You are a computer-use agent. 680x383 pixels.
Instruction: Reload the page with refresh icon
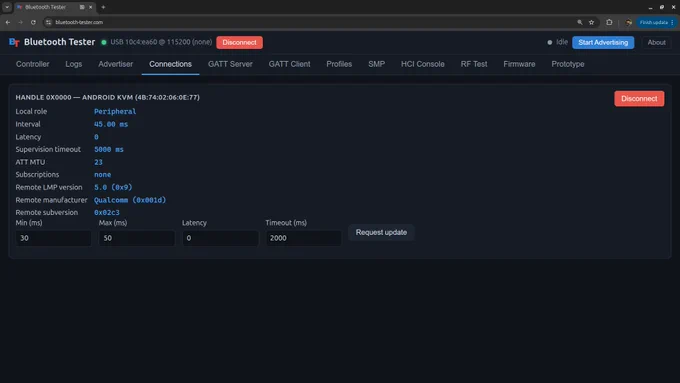click(x=33, y=22)
